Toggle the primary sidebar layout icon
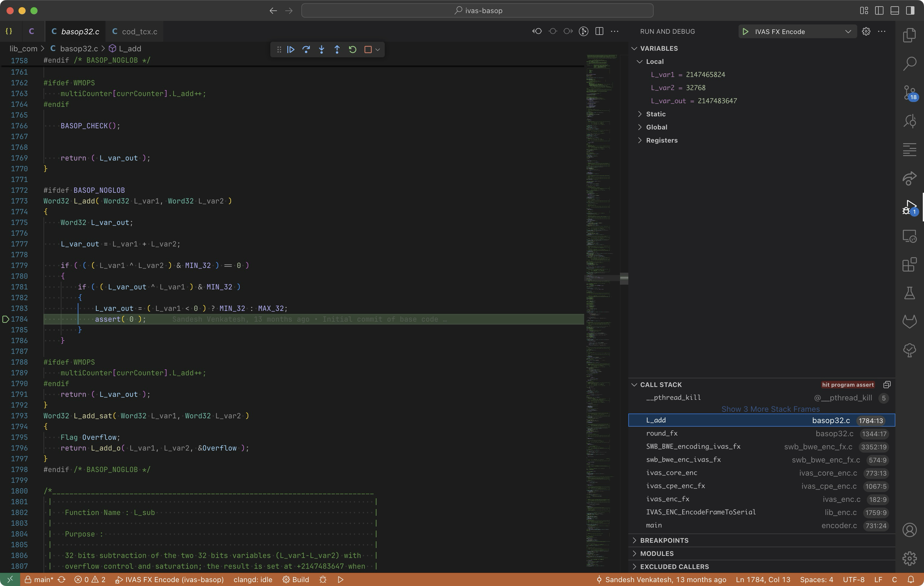This screenshot has height=586, width=924. [x=879, y=11]
